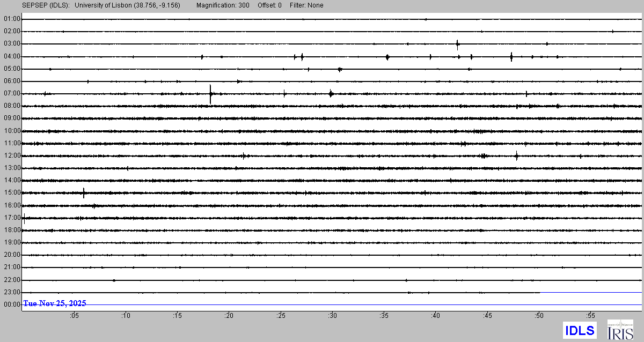Click the Filter: None header text

coord(305,5)
